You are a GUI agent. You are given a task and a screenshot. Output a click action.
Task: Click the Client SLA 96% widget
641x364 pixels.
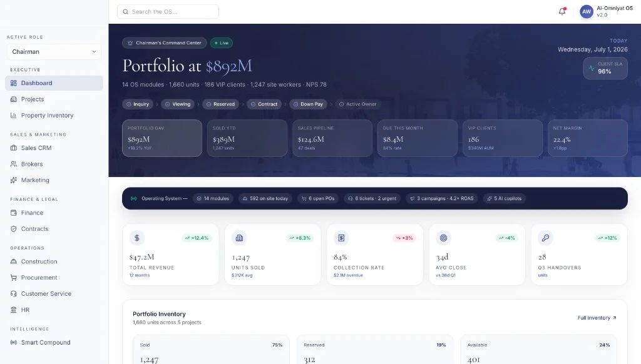point(605,68)
